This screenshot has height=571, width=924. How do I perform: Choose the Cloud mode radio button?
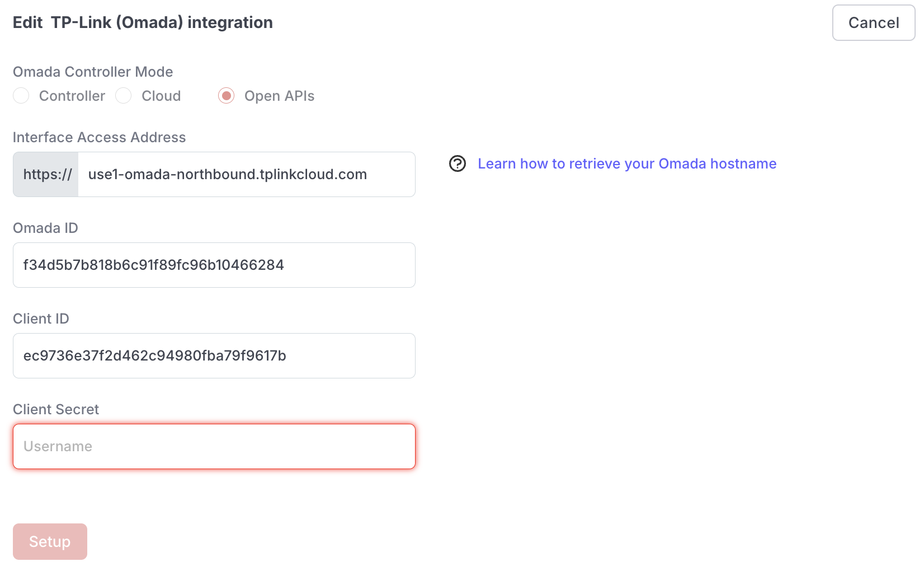click(124, 96)
